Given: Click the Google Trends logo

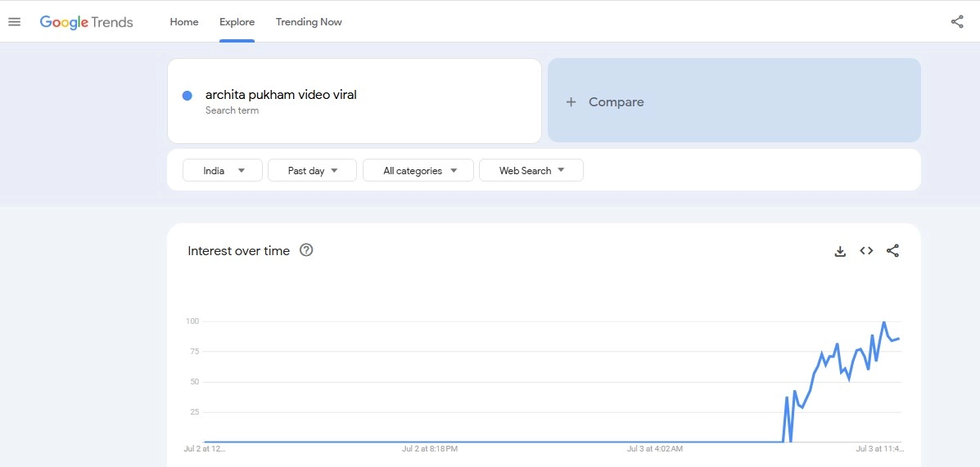Looking at the screenshot, I should point(86,22).
